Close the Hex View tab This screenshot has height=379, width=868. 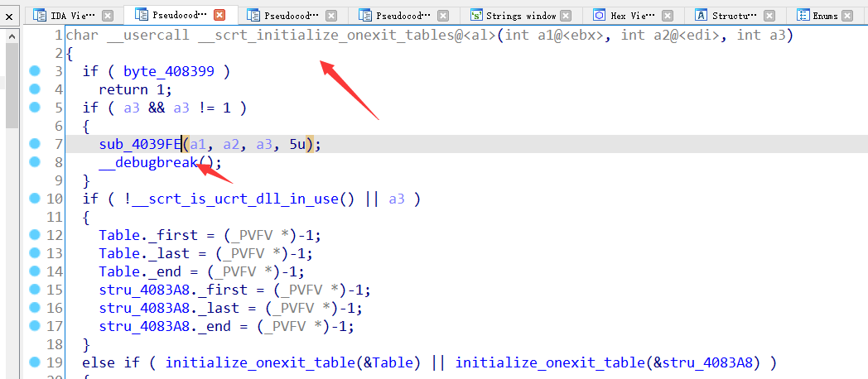pyautogui.click(x=668, y=16)
